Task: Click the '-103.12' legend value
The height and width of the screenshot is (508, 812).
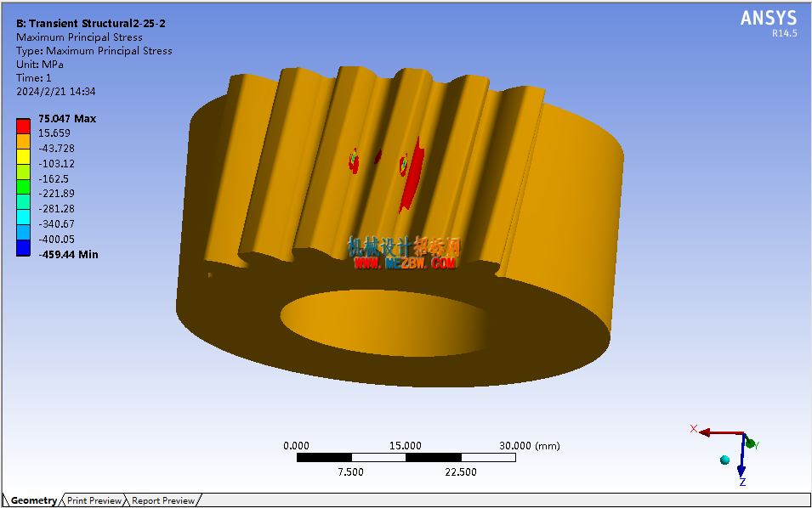Action: click(x=56, y=163)
